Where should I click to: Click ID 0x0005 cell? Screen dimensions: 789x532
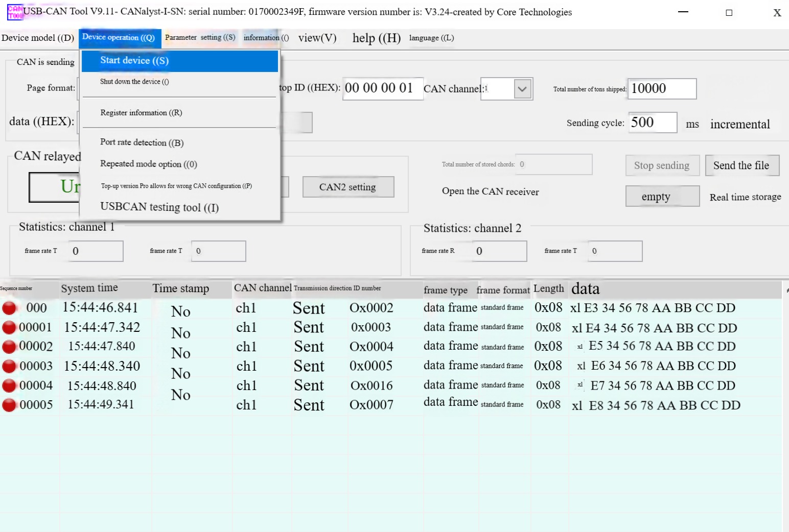pyautogui.click(x=371, y=366)
